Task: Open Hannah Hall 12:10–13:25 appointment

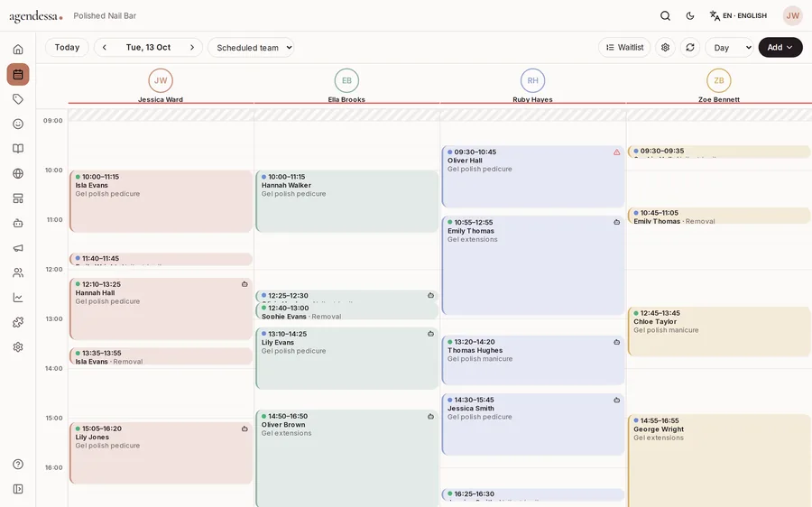Action: click(161, 309)
